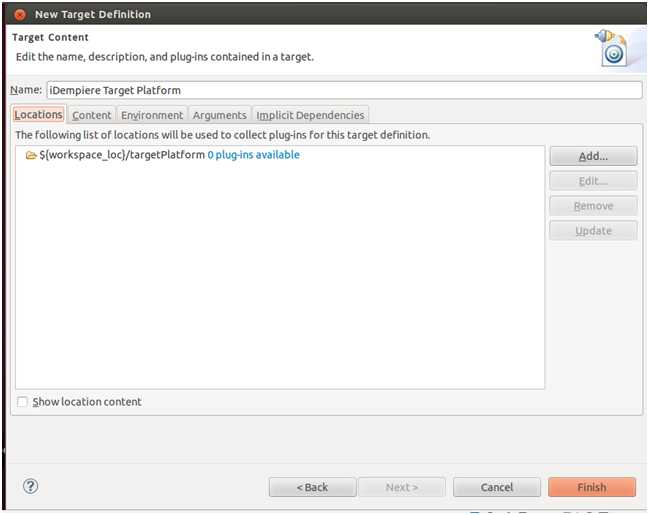Click the Update button

pyautogui.click(x=593, y=231)
